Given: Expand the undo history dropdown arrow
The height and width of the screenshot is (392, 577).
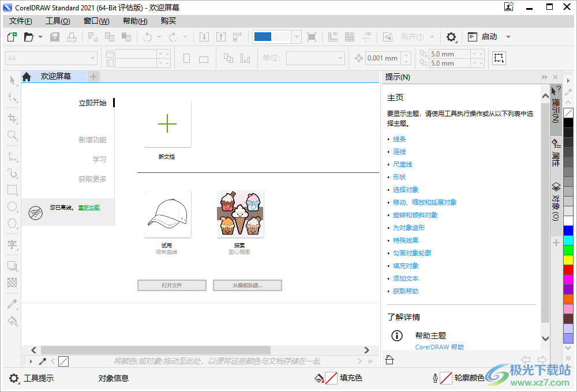Looking at the screenshot, I should 159,37.
